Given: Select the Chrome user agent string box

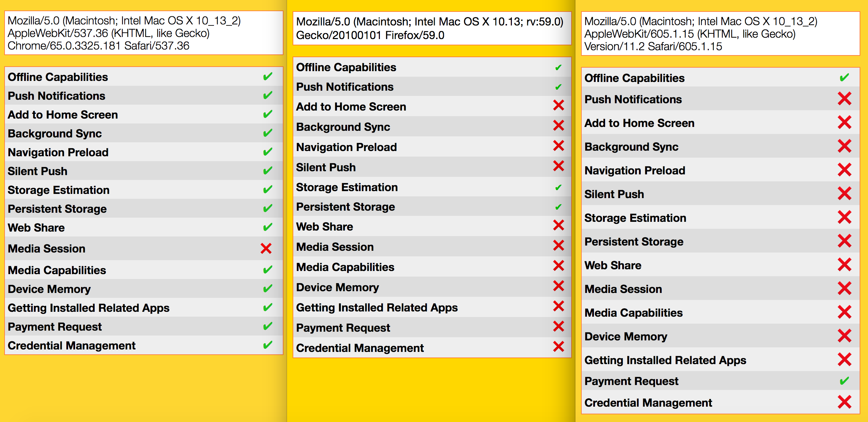Looking at the screenshot, I should (144, 33).
